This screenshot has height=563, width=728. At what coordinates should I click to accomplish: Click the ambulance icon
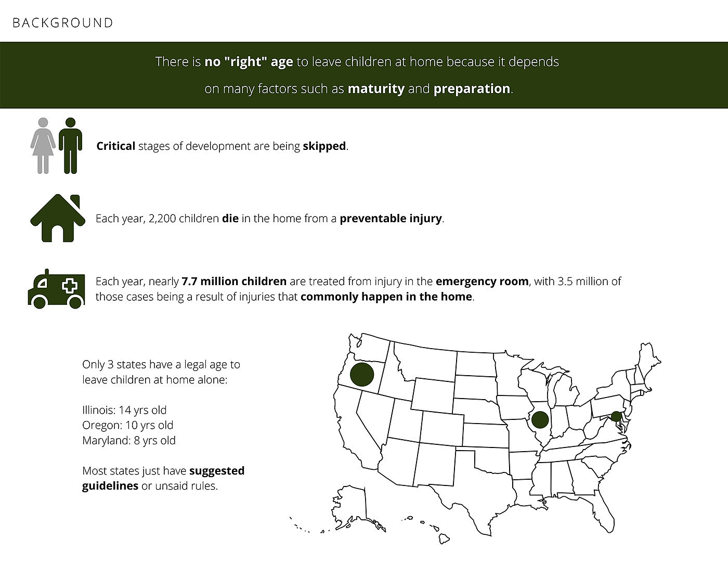tap(56, 289)
